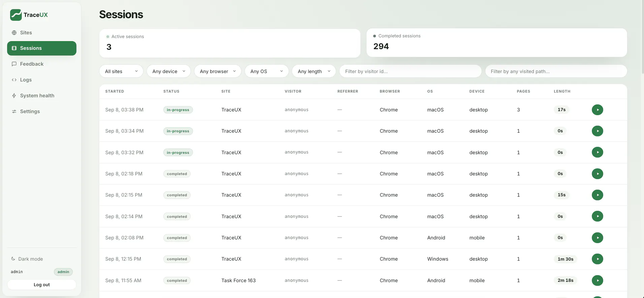Screen dimensions: 644x298
Task: Play the Sep 8, 02:14 PM session
Action: click(598, 216)
